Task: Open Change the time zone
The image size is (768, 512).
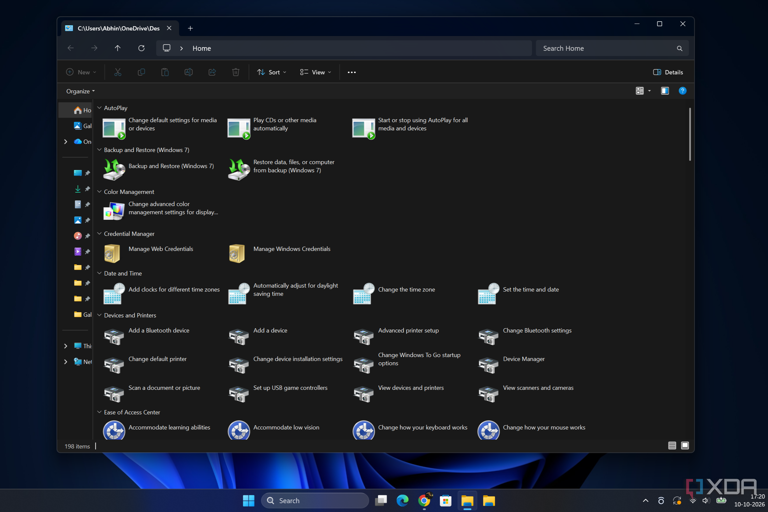Action: [394, 293]
